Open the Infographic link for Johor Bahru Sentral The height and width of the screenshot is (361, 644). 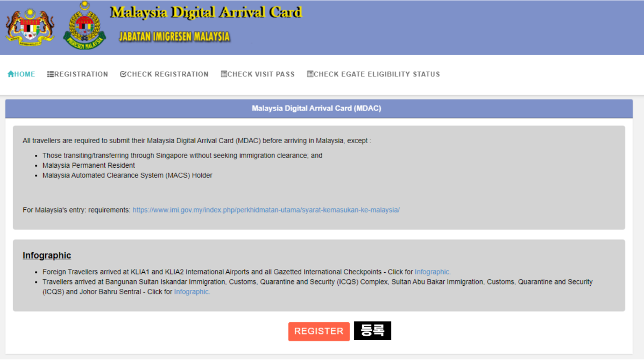click(192, 292)
